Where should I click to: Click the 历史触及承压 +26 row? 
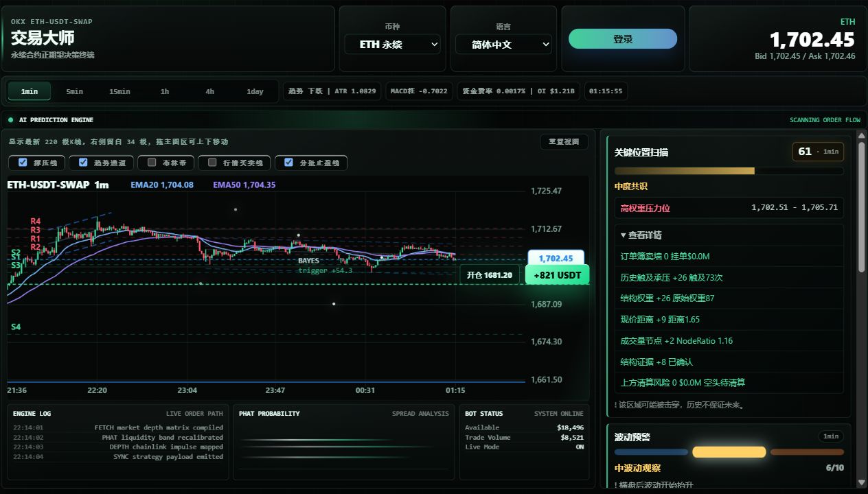[x=729, y=278]
